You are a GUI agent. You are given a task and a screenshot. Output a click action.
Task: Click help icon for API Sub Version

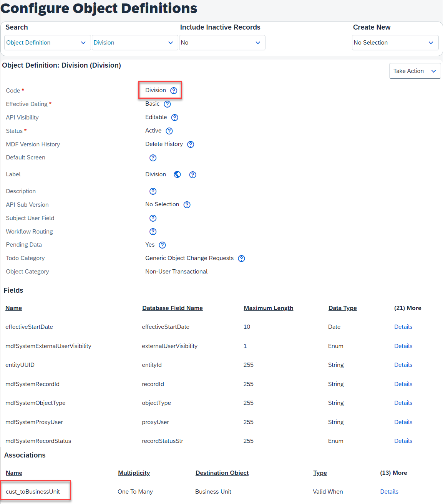(x=187, y=205)
